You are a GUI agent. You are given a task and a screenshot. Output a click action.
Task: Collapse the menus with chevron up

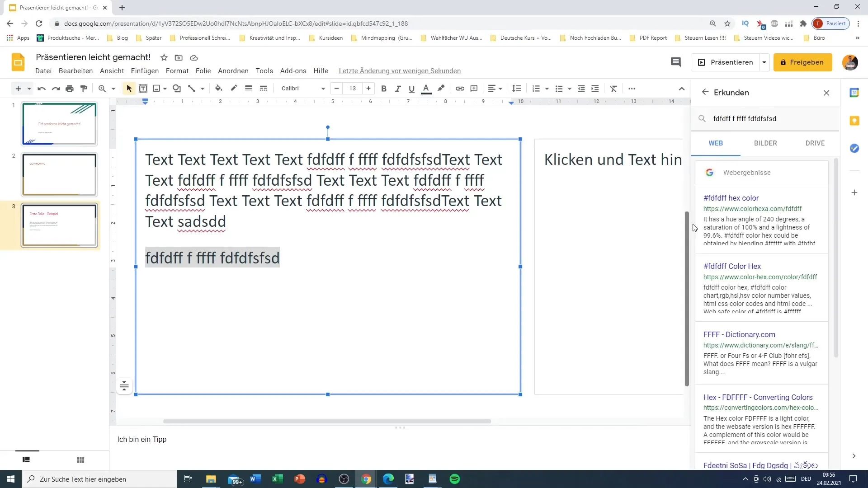[x=682, y=89]
